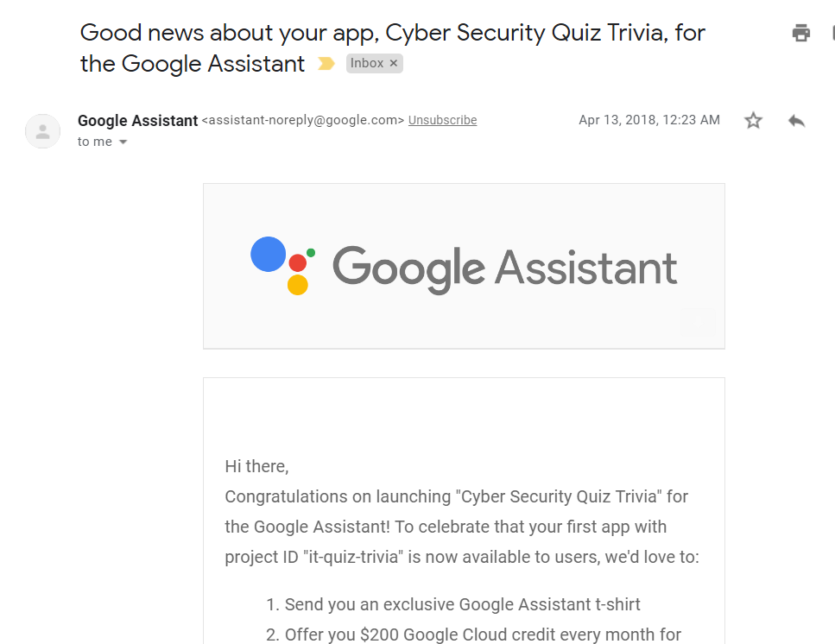Click the "Hi there," greeting line

[256, 466]
